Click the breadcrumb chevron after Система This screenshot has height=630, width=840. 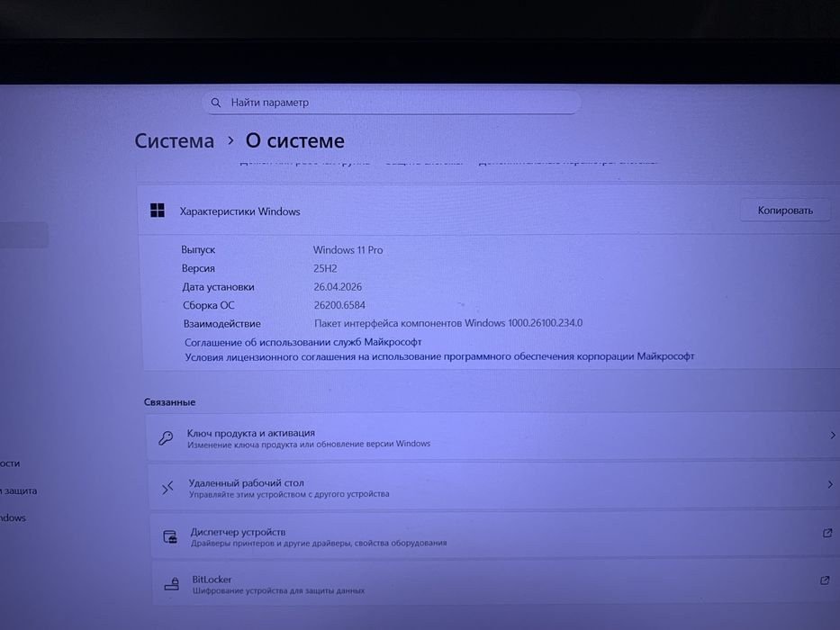pos(230,140)
